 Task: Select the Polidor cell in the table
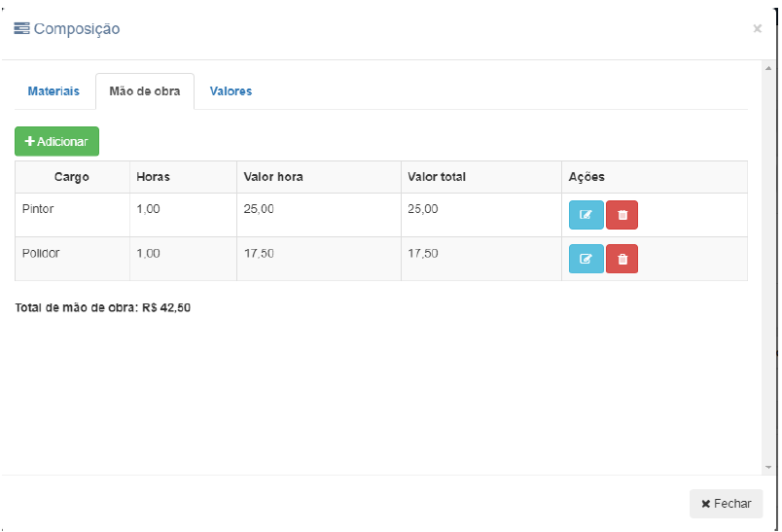pyautogui.click(x=42, y=253)
